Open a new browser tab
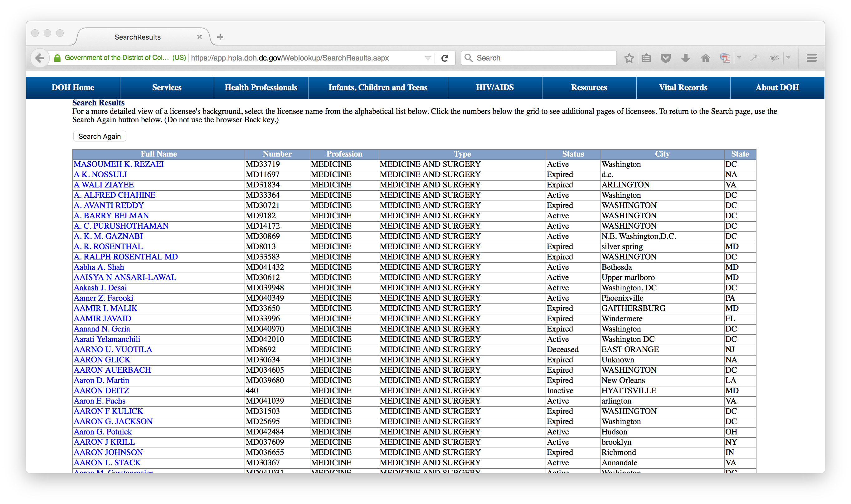The width and height of the screenshot is (851, 504). [220, 37]
